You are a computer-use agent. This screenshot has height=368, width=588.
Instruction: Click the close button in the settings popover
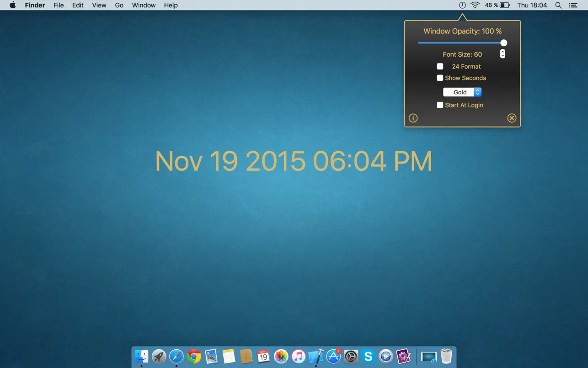pyautogui.click(x=512, y=118)
